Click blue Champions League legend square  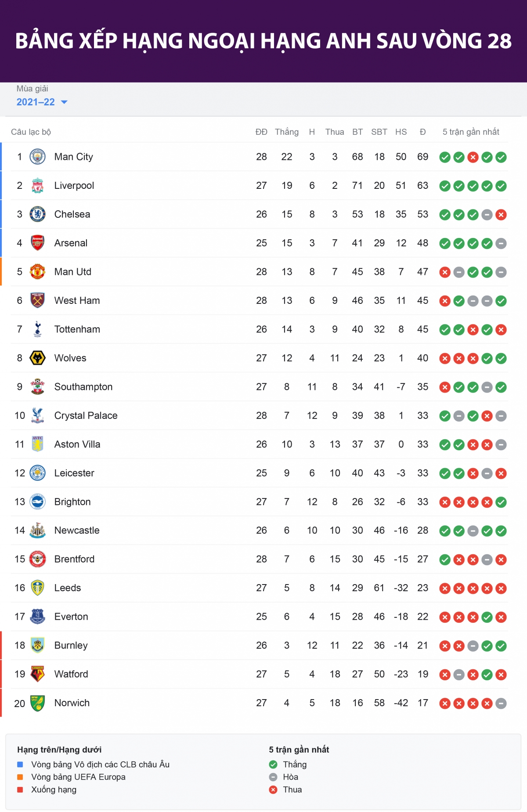click(x=20, y=765)
